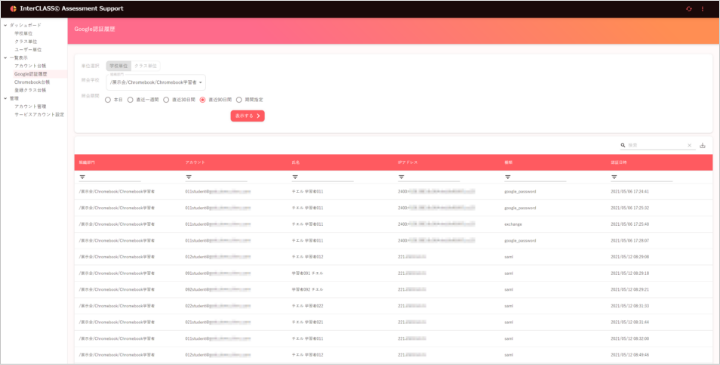
Task: Click the table search input field
Action: point(657,145)
